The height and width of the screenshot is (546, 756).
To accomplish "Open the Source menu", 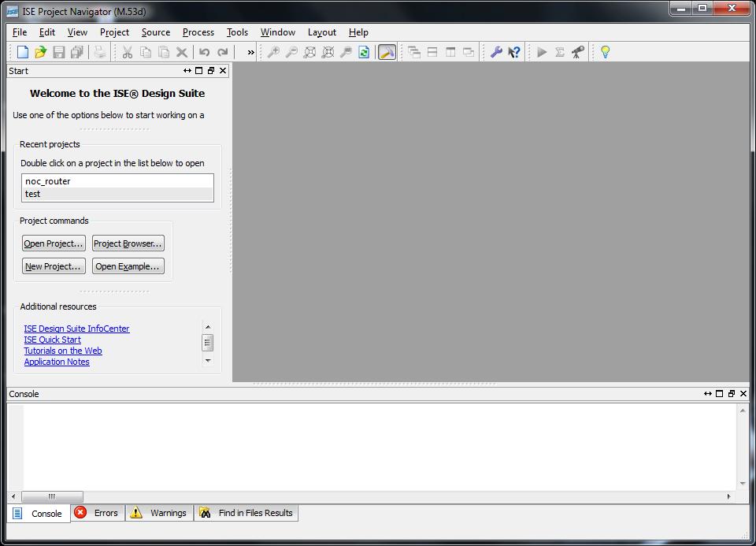I will [x=156, y=32].
